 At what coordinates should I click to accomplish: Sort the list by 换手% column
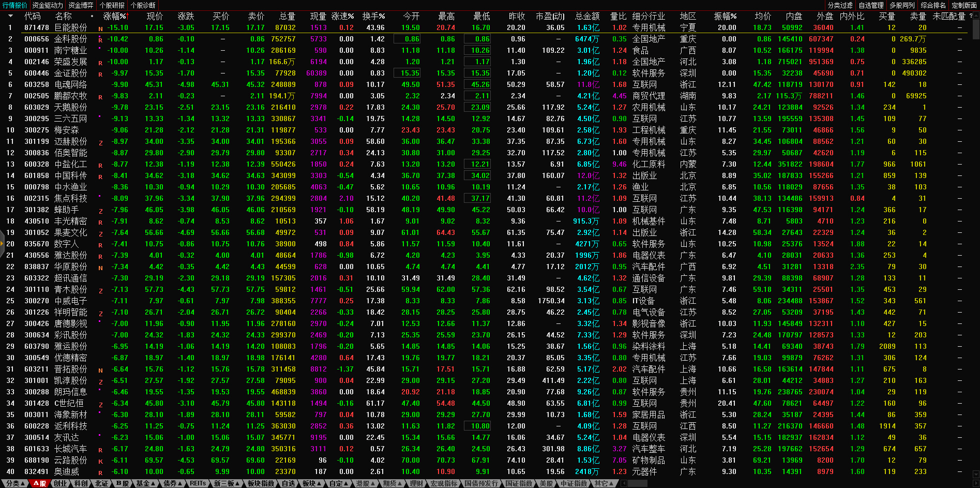(373, 16)
